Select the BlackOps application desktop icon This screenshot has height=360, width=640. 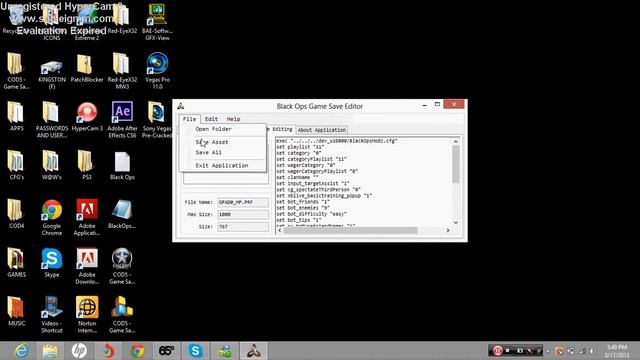[x=122, y=214]
